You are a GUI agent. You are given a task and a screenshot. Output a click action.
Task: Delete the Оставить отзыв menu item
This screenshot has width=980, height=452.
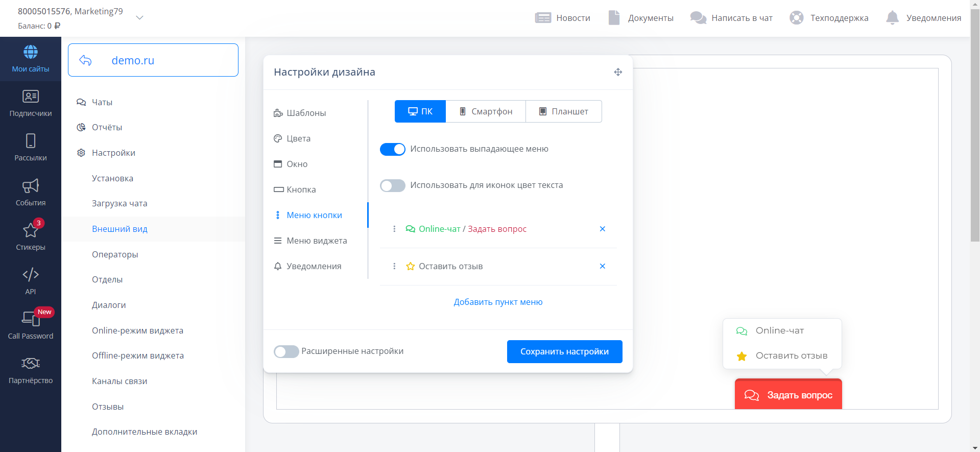[603, 266]
